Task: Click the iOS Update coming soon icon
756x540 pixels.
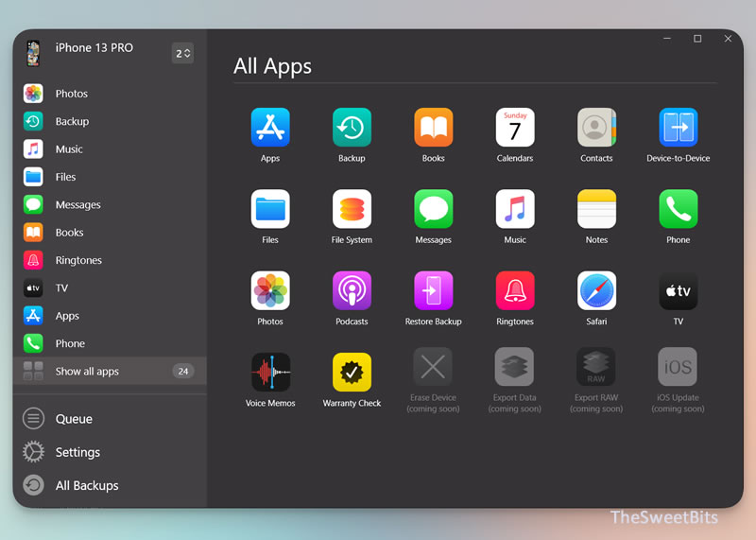Action: coord(678,367)
